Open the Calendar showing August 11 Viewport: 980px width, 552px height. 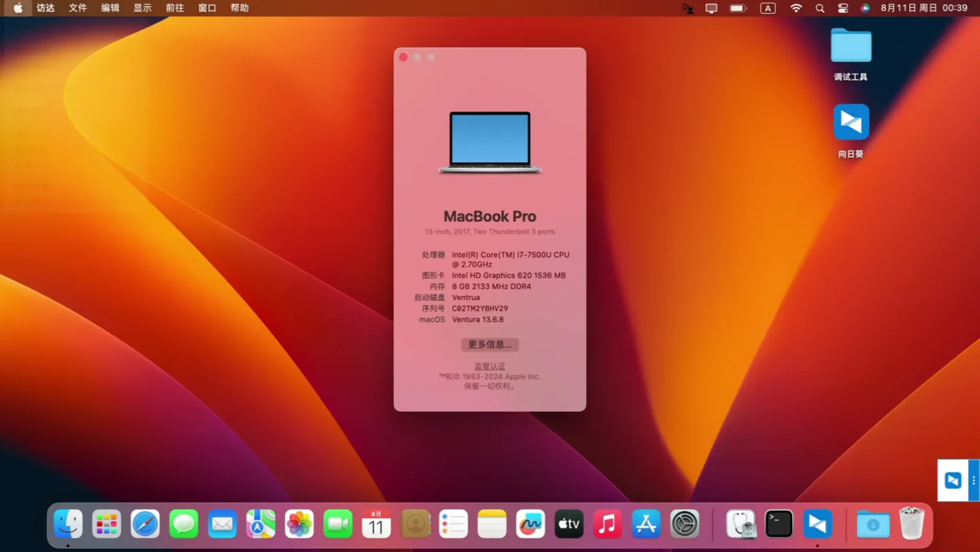point(376,523)
